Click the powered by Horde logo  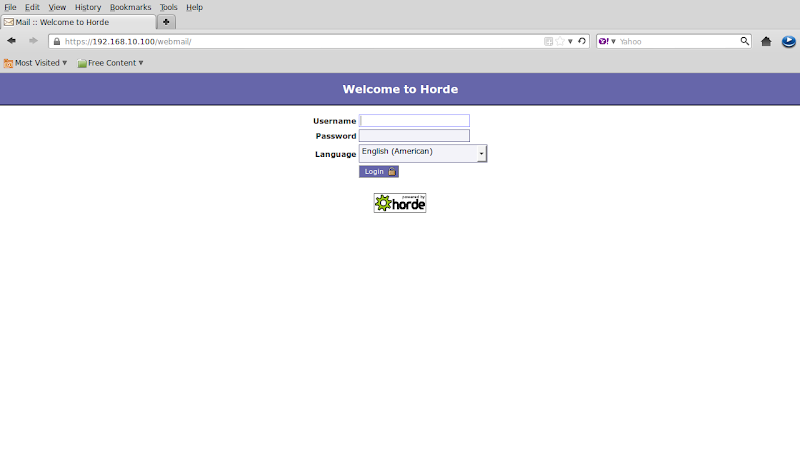pyautogui.click(x=399, y=203)
